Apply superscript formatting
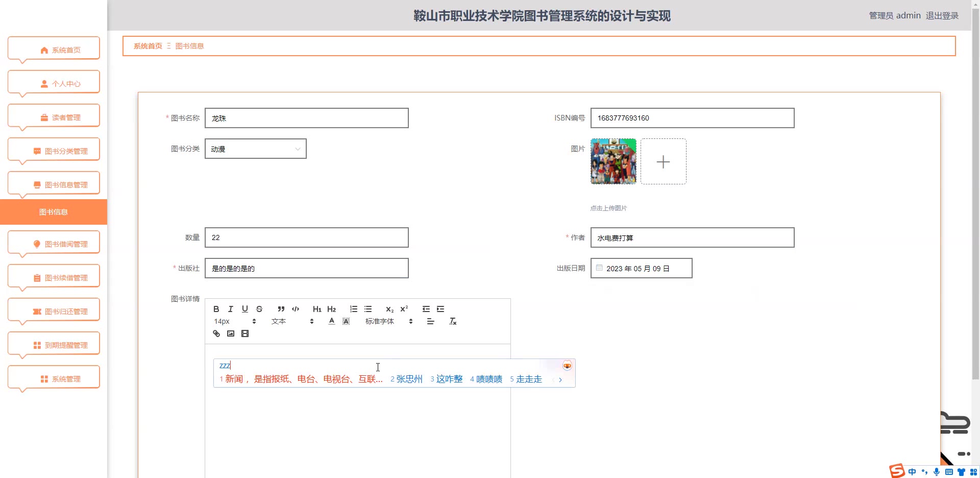 404,309
